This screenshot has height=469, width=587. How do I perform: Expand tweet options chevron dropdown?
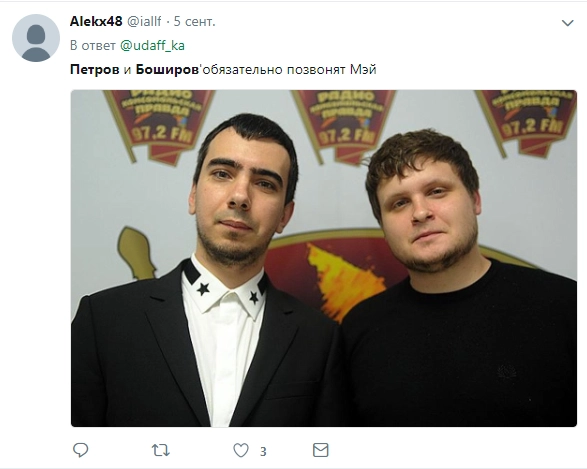tap(568, 23)
